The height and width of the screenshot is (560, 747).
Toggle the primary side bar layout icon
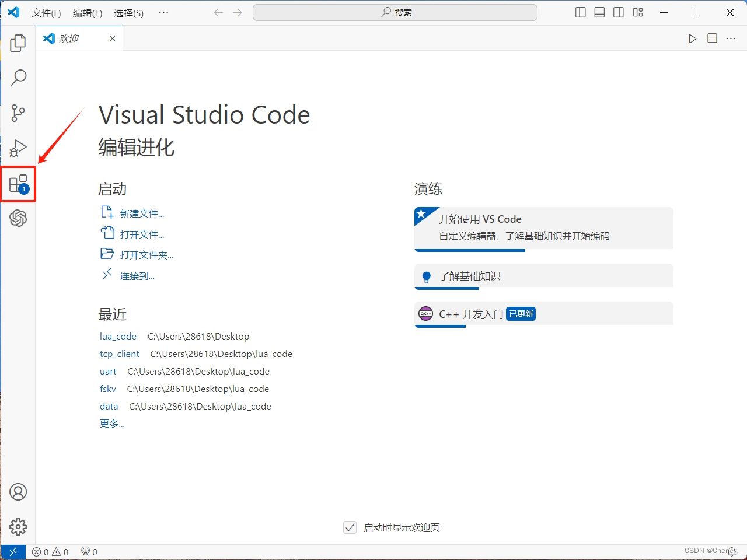pos(580,12)
